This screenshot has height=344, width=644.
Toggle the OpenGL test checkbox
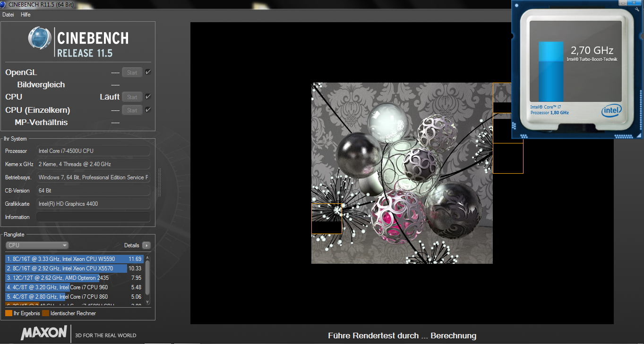point(148,72)
